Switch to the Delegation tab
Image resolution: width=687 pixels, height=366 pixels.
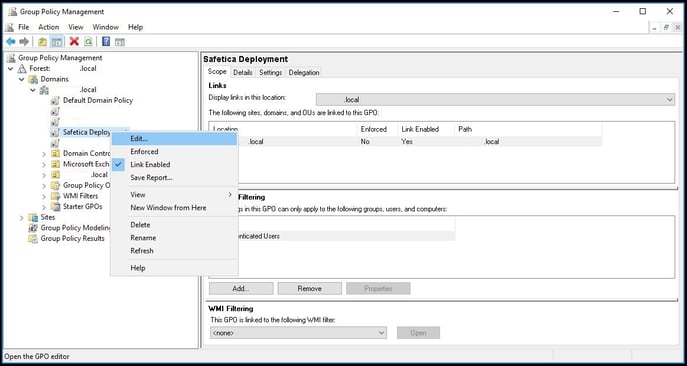point(304,73)
